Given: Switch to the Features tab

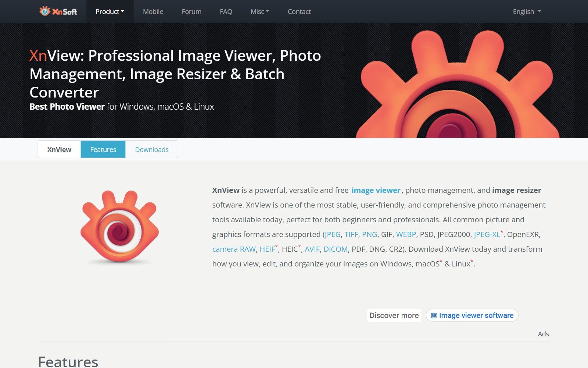Looking at the screenshot, I should click(103, 149).
